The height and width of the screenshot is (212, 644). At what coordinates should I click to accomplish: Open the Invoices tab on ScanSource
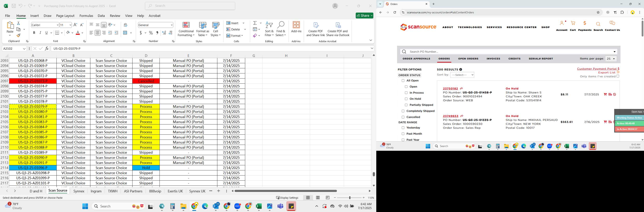493,59
